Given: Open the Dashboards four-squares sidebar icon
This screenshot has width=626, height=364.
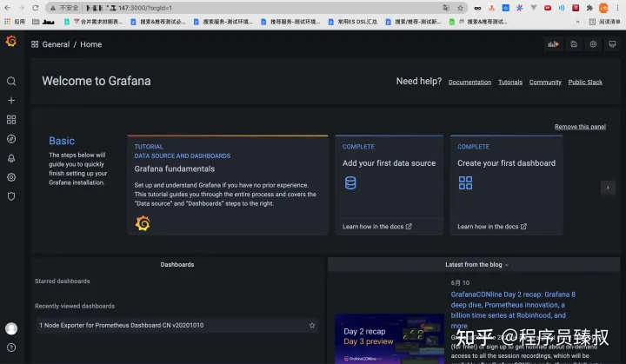Looking at the screenshot, I should pyautogui.click(x=11, y=119).
